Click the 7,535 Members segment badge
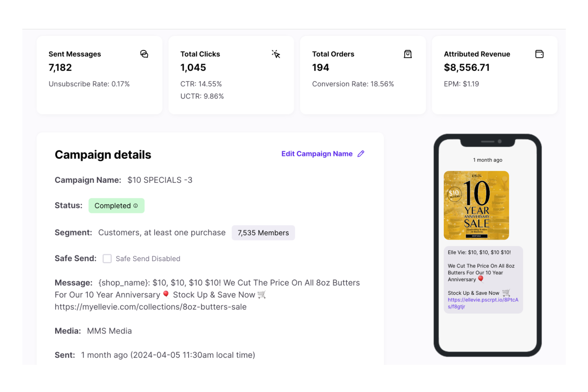Viewport: 588px width, 392px height. [263, 233]
